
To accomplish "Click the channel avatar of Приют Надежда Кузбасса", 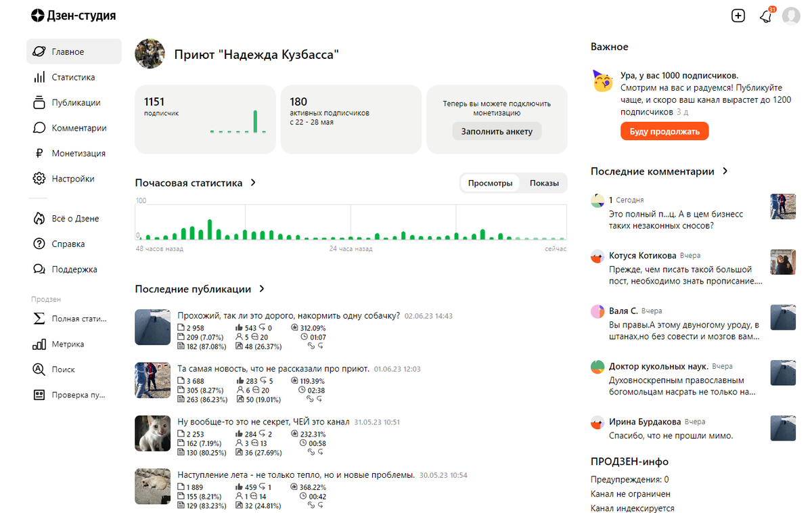I will pos(150,53).
